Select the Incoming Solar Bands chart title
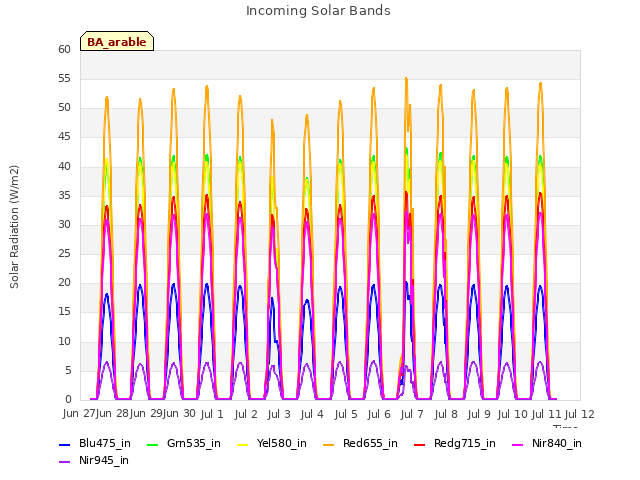Image resolution: width=640 pixels, height=480 pixels. tap(318, 11)
